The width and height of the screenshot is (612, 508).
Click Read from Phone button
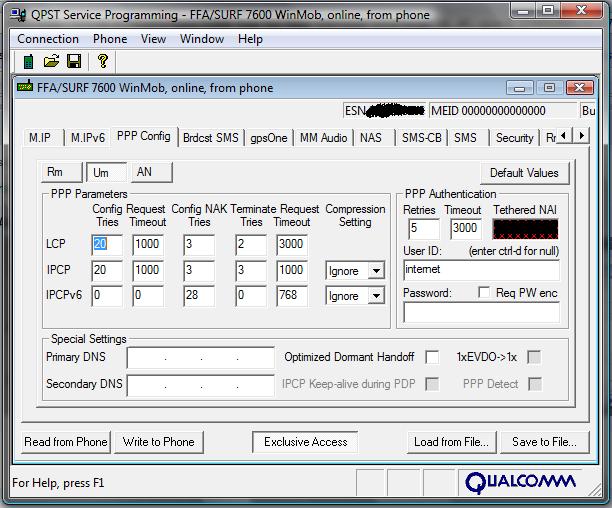tap(66, 442)
